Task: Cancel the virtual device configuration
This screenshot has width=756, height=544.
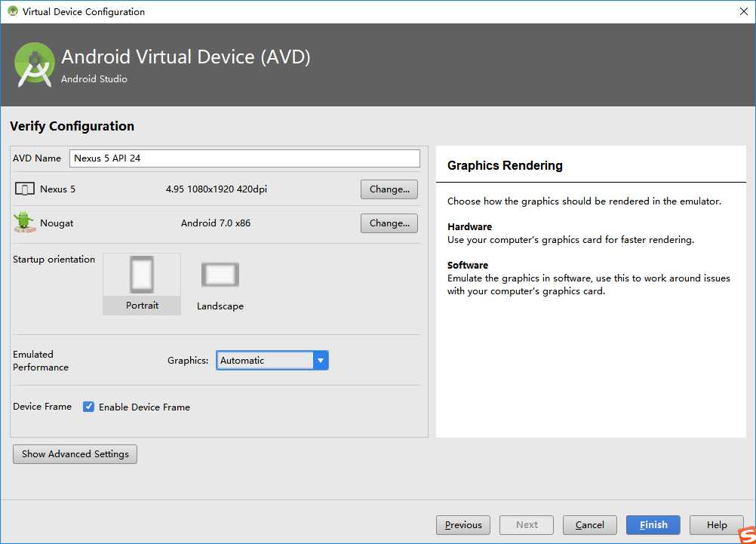Action: coord(590,524)
